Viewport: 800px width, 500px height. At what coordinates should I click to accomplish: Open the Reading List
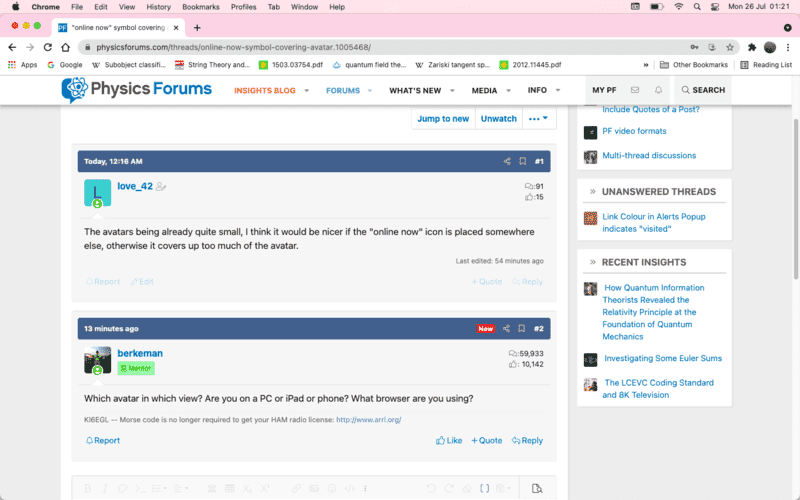tap(766, 65)
